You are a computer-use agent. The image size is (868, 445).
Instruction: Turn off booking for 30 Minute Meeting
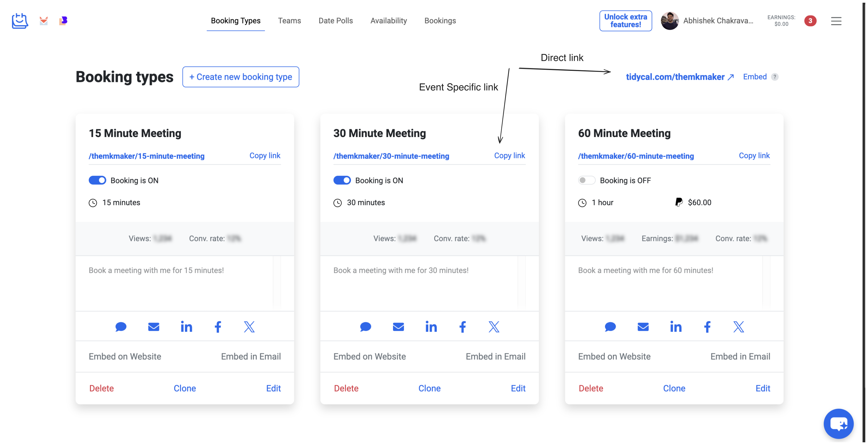(342, 180)
